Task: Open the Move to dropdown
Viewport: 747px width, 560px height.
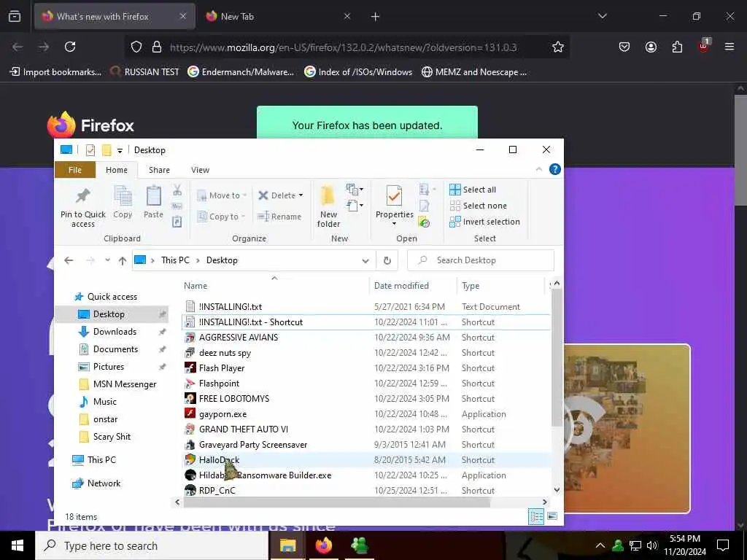Action: (x=222, y=195)
